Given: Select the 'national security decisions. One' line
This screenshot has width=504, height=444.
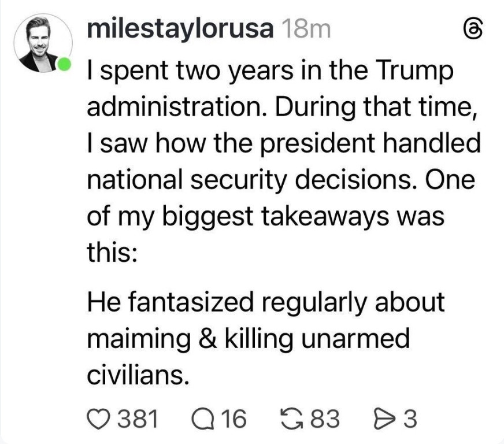Looking at the screenshot, I should click(281, 180).
